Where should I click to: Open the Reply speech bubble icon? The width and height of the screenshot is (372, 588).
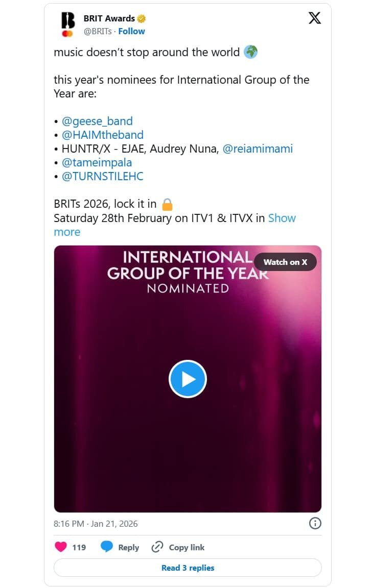[x=107, y=547]
